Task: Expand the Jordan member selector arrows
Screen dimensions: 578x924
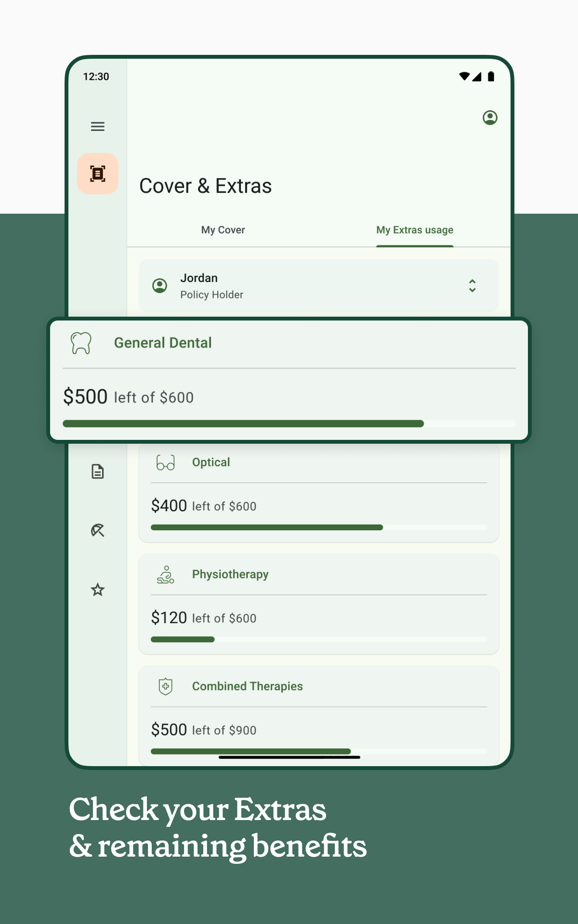Action: tap(473, 286)
